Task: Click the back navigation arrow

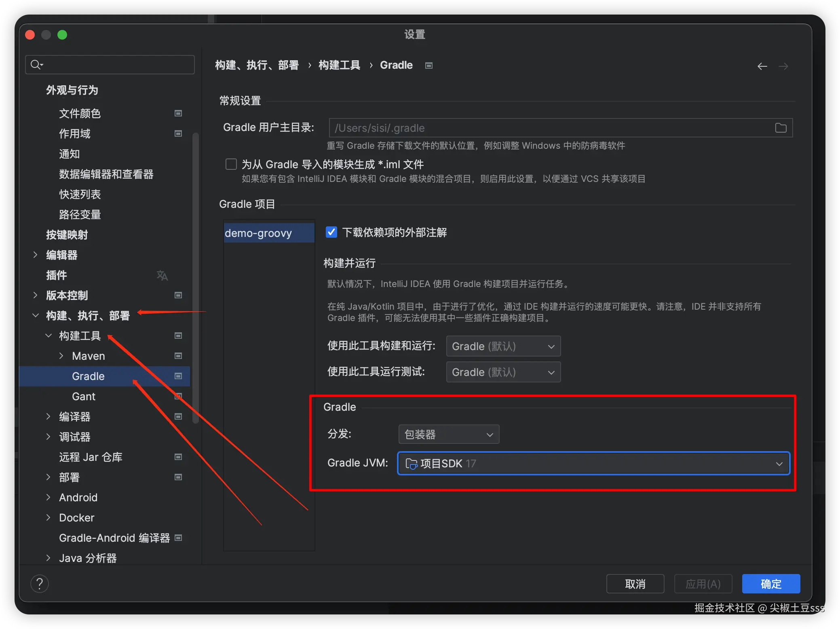Action: (762, 66)
